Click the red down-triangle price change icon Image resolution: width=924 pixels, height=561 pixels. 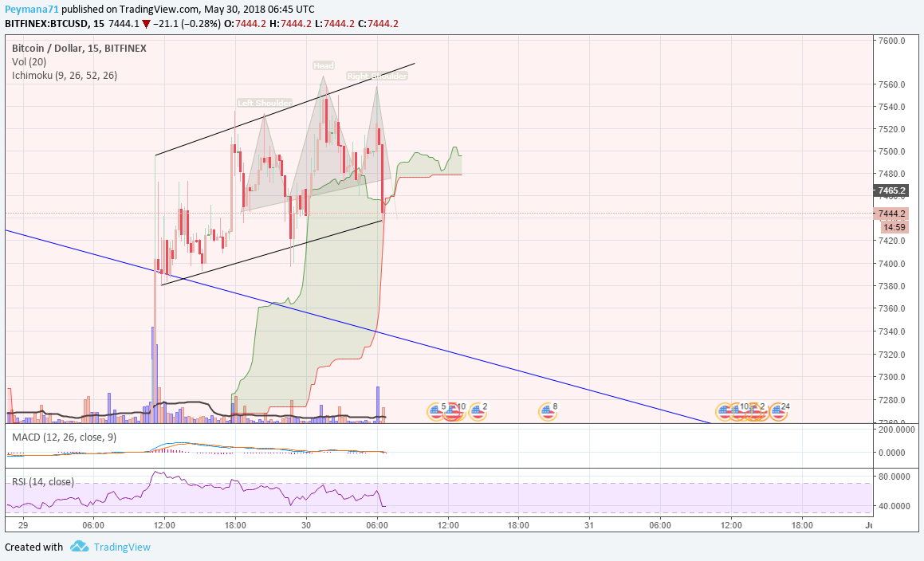[146, 24]
